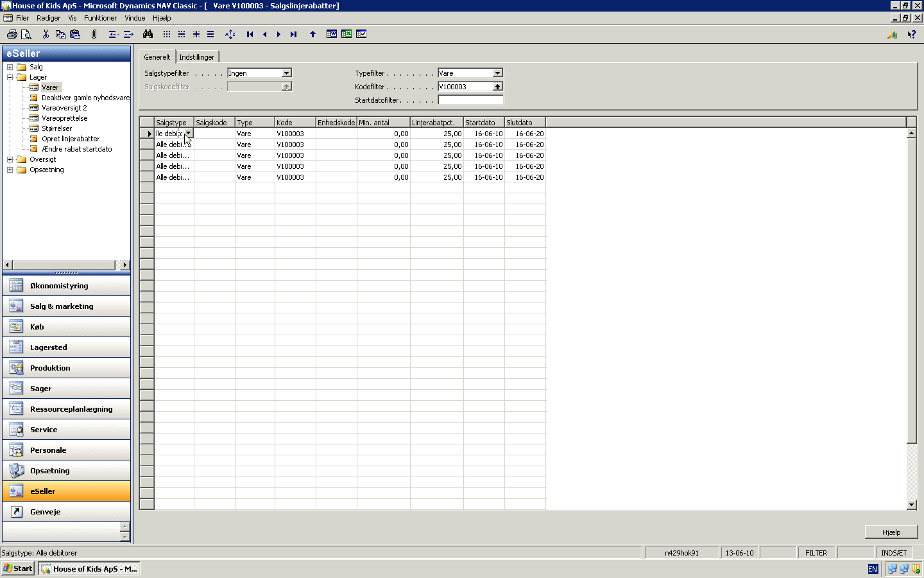Click the Sort A-Z icon

(x=230, y=34)
